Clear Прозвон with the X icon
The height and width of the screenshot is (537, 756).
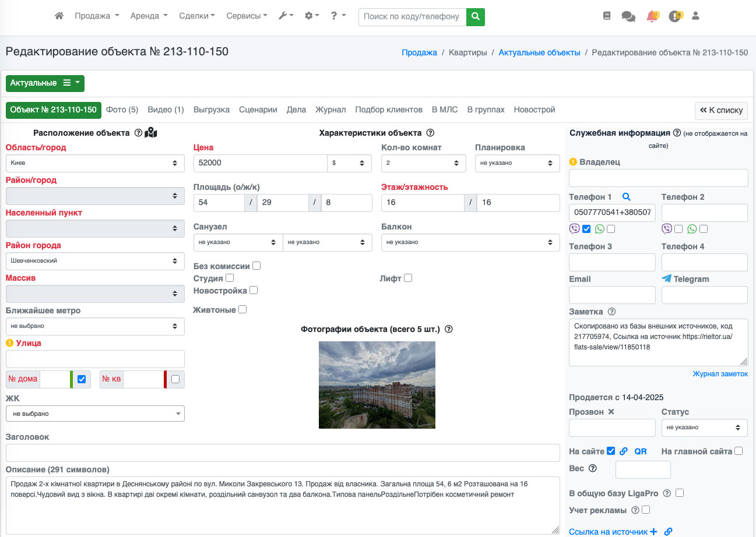tap(611, 412)
